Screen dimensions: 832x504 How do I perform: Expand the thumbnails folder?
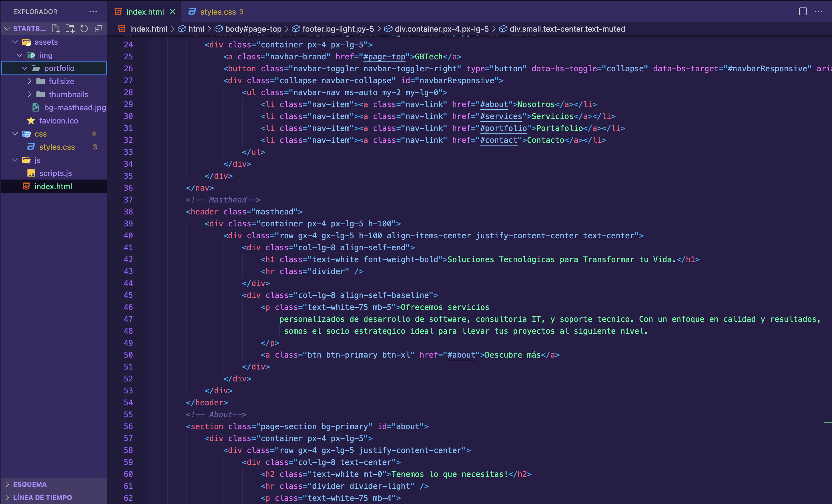[x=29, y=95]
